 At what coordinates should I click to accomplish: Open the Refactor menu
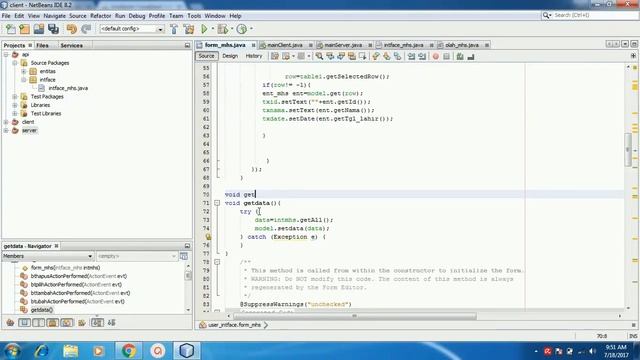point(100,16)
